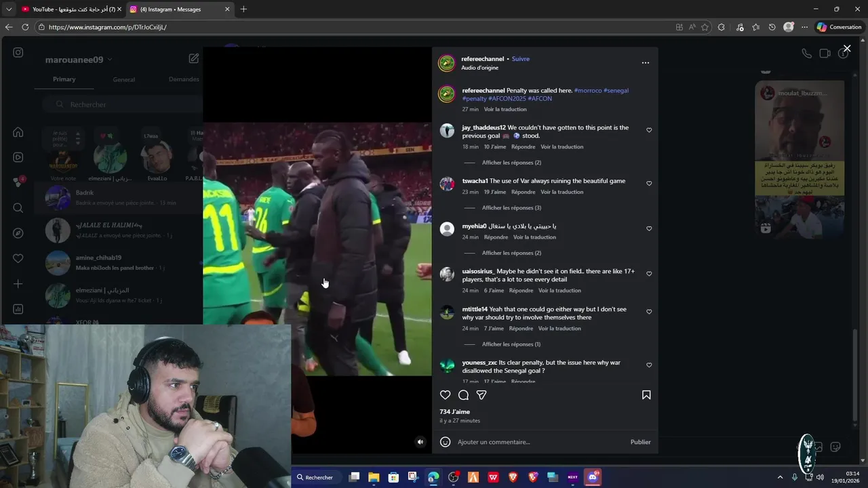Open refereechannel profile avatar in header
Screen dimensions: 868x488
446,63
